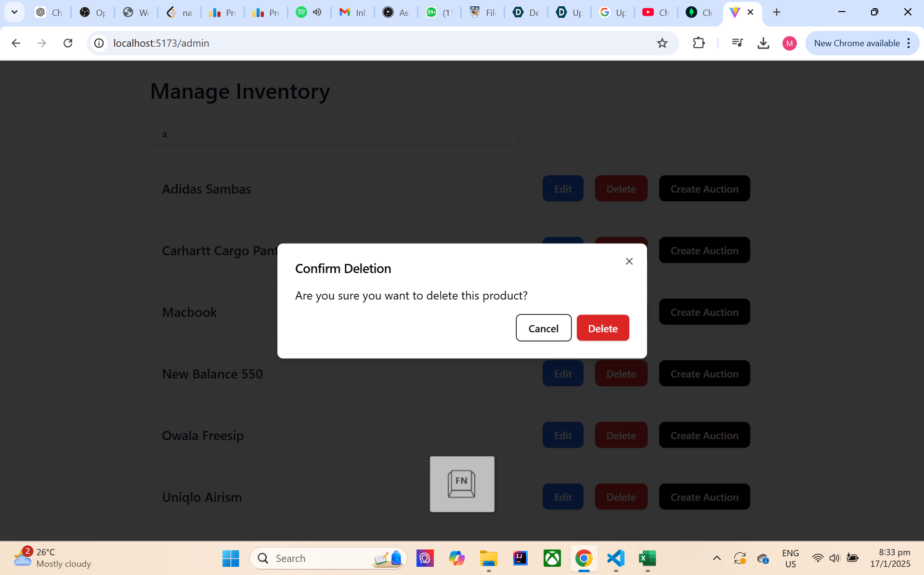The image size is (924, 575).
Task: Mute audio on the Spotify tab
Action: tap(317, 12)
